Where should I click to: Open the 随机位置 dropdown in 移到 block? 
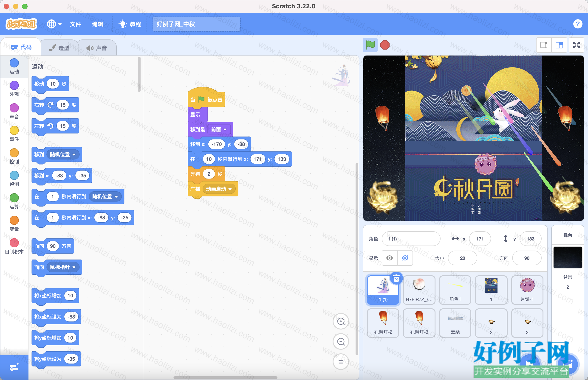63,154
